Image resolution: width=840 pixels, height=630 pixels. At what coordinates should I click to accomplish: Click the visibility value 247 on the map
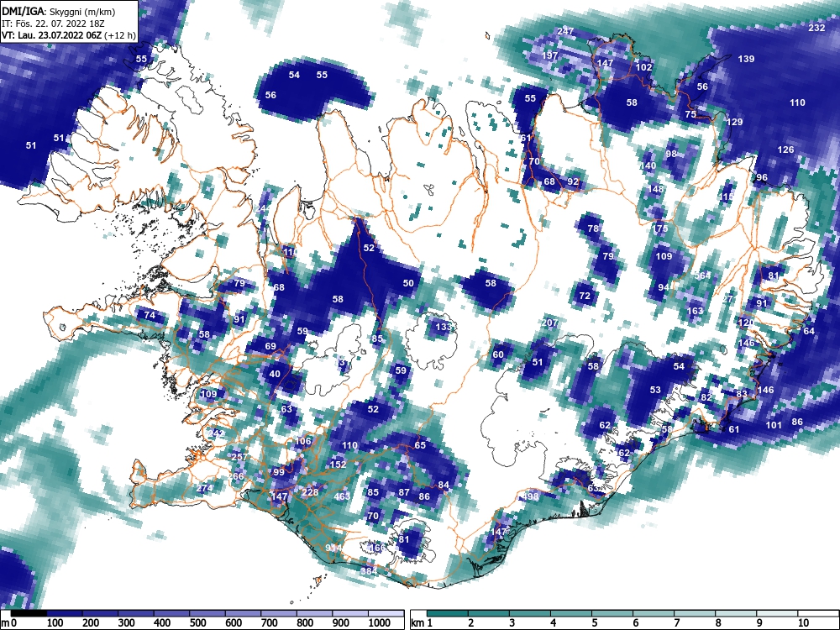[565, 31]
